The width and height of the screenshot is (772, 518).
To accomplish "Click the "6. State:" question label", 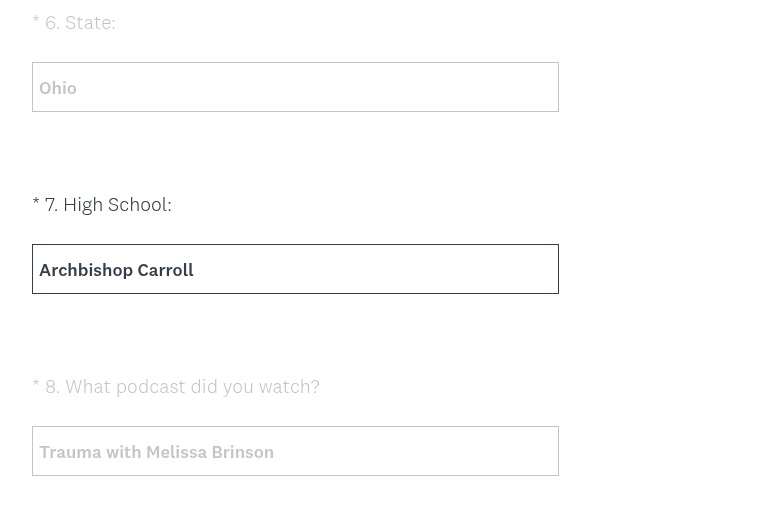I will click(80, 22).
